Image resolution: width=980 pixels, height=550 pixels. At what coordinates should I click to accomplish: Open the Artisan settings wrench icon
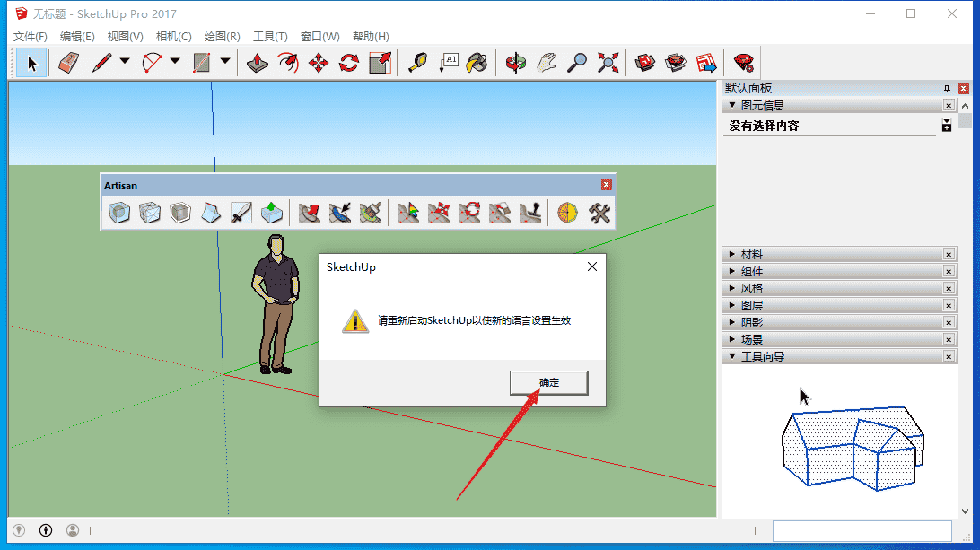click(x=599, y=214)
